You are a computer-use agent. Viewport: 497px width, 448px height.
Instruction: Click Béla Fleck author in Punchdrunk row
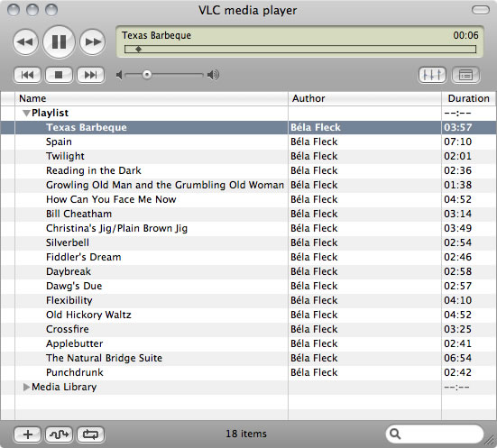click(x=314, y=372)
